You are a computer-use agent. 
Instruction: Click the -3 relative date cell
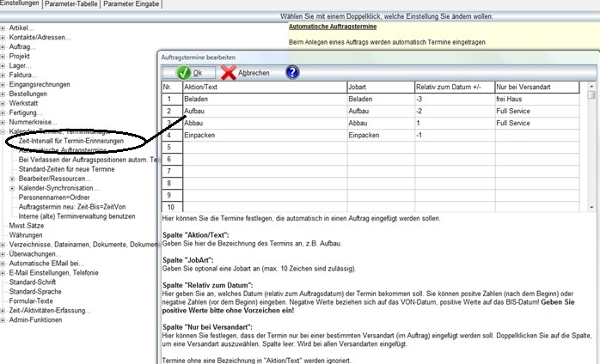click(455, 99)
